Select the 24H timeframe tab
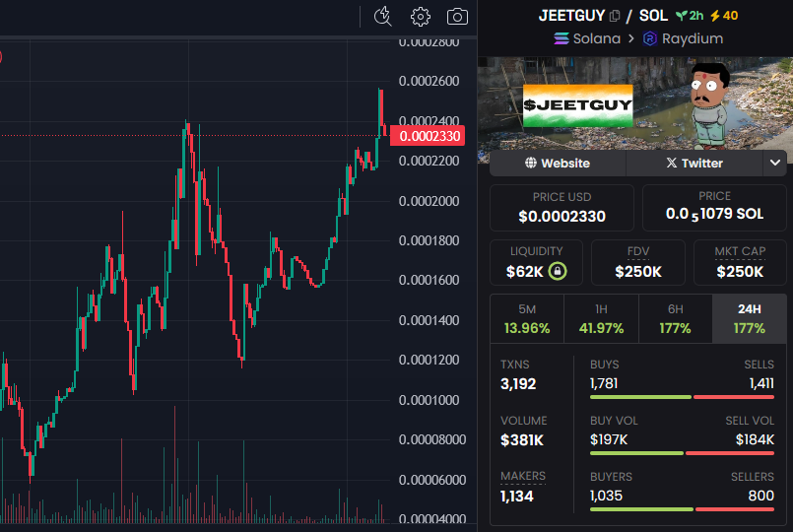 click(750, 319)
